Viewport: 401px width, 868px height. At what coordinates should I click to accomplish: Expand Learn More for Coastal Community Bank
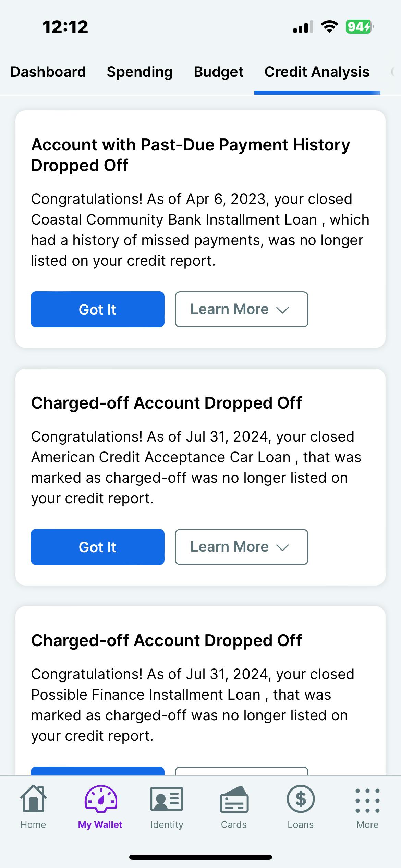tap(241, 310)
